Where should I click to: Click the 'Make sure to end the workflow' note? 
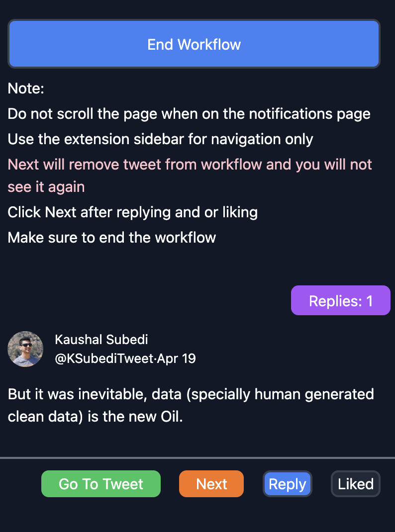tap(111, 238)
